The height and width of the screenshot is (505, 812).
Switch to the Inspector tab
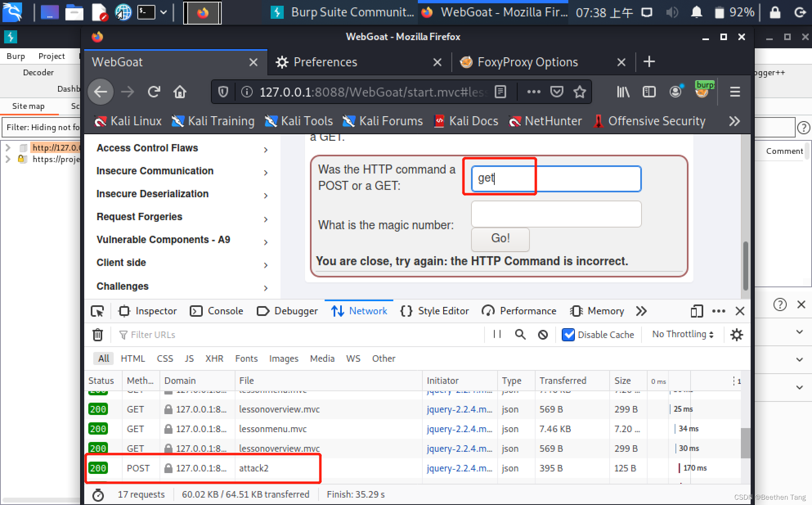click(x=148, y=311)
